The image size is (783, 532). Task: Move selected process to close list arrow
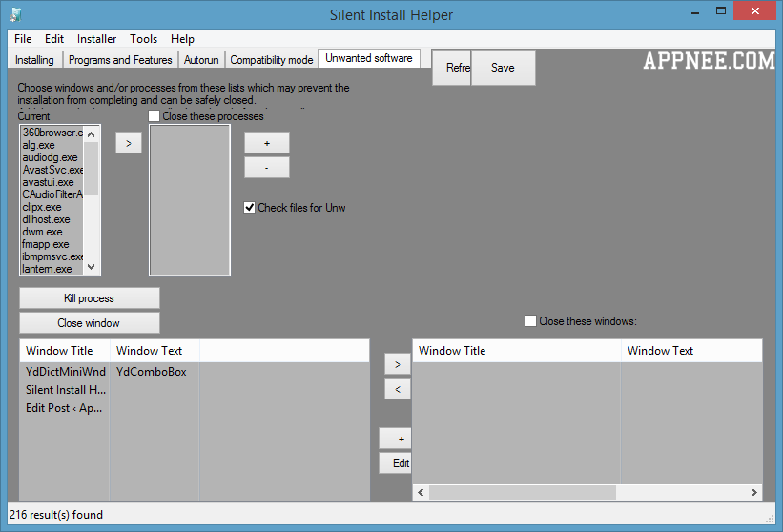click(x=129, y=143)
